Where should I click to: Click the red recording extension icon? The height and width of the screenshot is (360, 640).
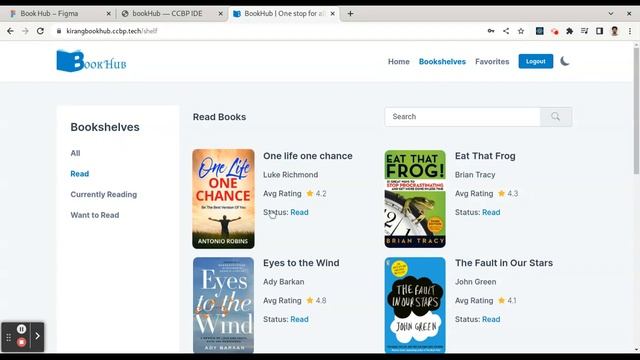(x=554, y=31)
